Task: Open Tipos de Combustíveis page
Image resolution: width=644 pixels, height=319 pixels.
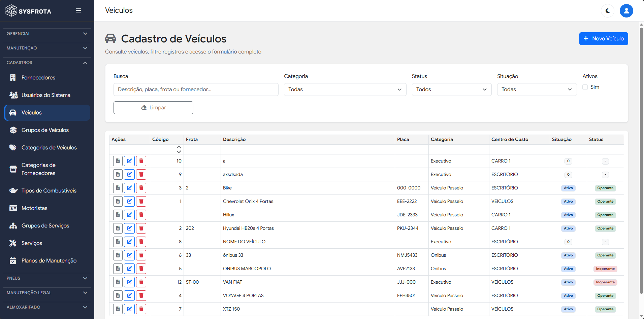Action: coord(47,191)
